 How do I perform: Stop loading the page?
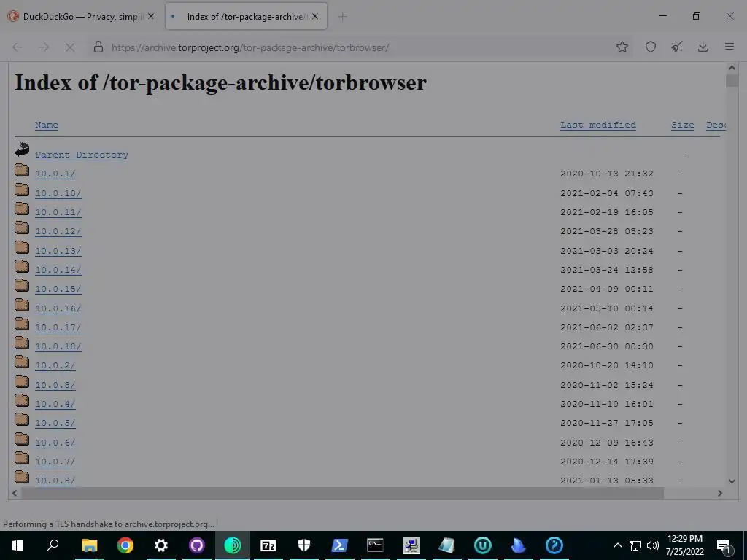click(69, 47)
